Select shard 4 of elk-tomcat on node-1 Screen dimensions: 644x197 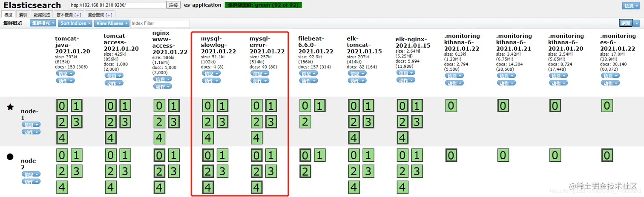354,138
